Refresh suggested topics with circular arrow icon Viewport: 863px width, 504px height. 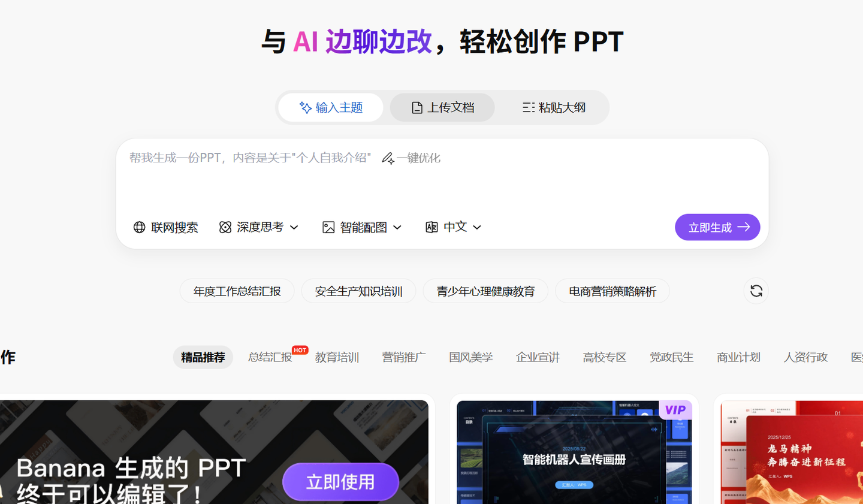pyautogui.click(x=756, y=291)
